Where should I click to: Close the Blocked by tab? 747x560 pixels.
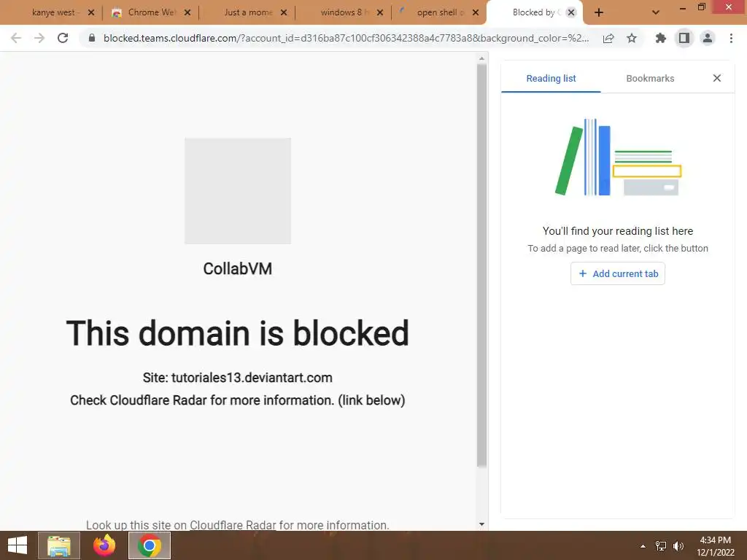(x=571, y=12)
